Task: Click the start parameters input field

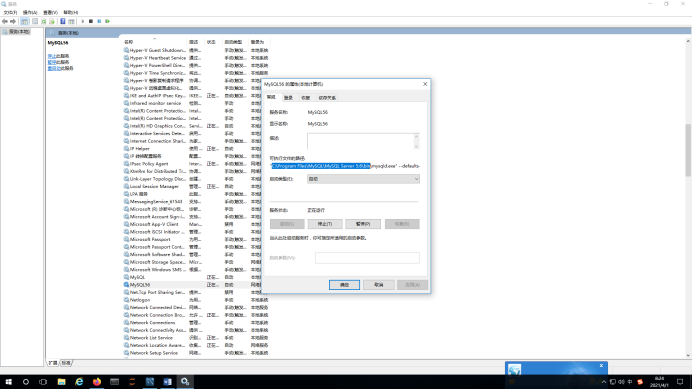Action: point(367,258)
